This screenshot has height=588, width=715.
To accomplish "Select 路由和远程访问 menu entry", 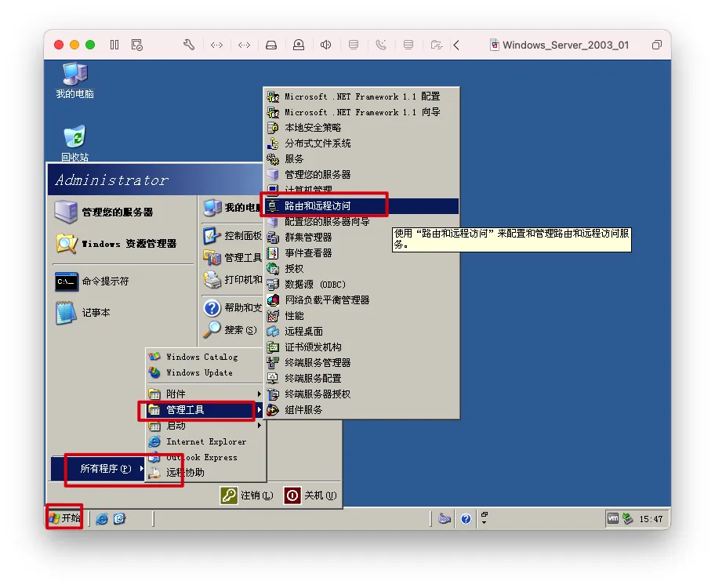I will (361, 206).
